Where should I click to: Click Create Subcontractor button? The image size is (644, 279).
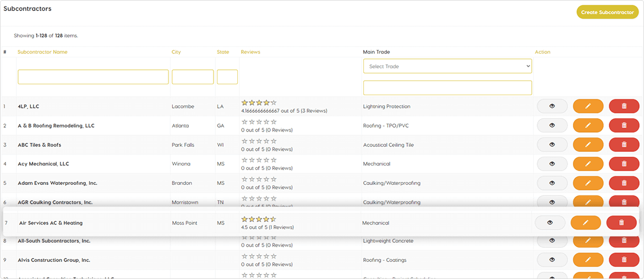(x=607, y=12)
